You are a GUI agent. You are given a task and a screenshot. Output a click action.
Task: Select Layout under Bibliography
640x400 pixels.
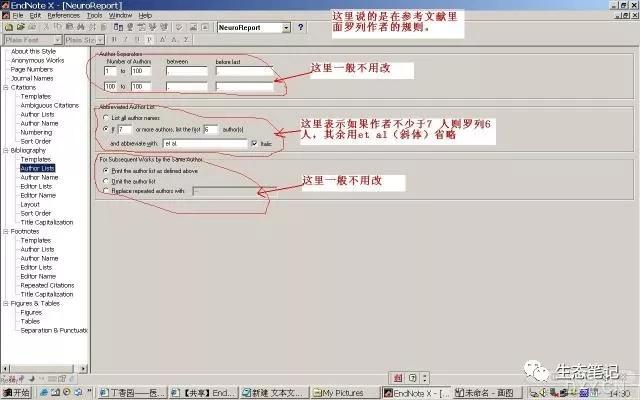click(30, 204)
